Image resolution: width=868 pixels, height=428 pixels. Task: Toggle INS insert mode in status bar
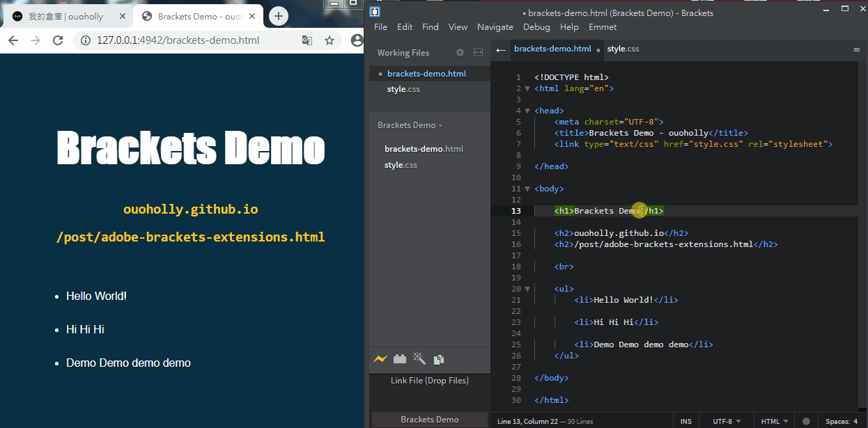686,421
